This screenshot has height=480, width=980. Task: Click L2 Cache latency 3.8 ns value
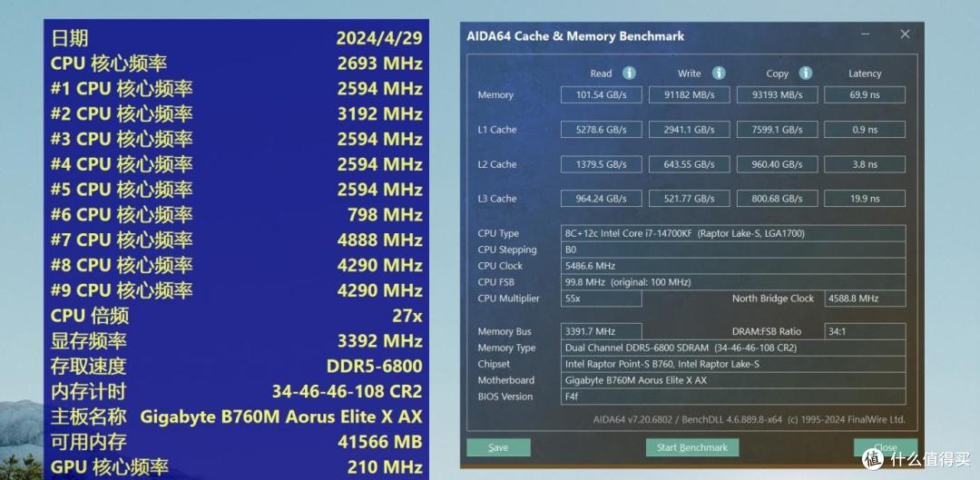tap(865, 164)
